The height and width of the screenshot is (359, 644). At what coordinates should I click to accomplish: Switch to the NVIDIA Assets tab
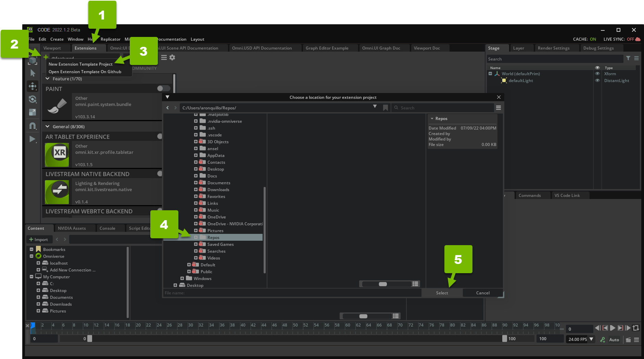coord(72,228)
